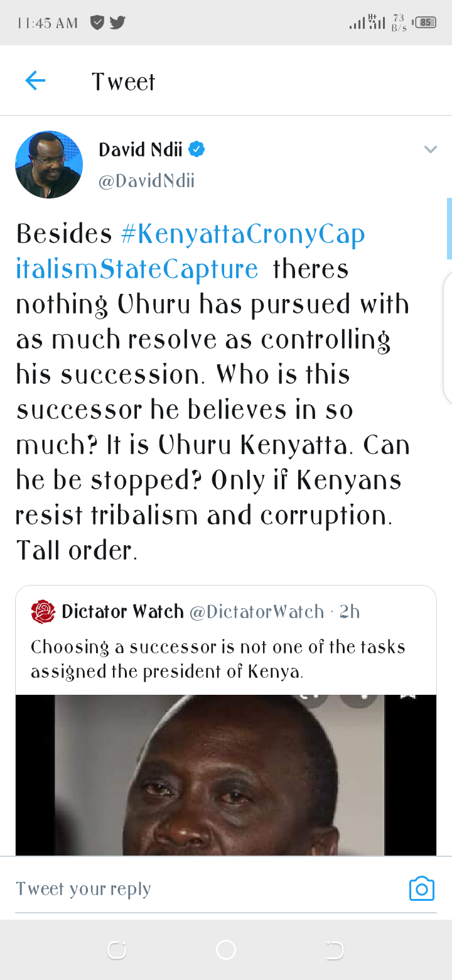The height and width of the screenshot is (980, 452).
Task: Tap the battery indicator in status bar
Action: tap(425, 23)
